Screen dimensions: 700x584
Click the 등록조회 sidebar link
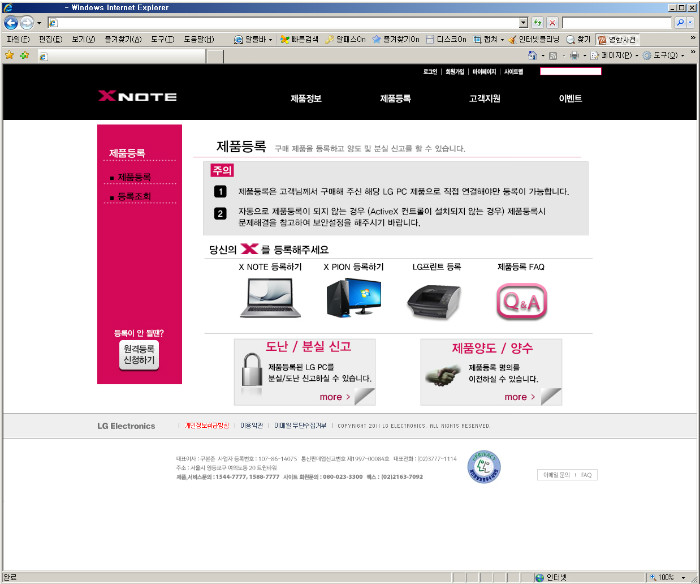tap(133, 197)
